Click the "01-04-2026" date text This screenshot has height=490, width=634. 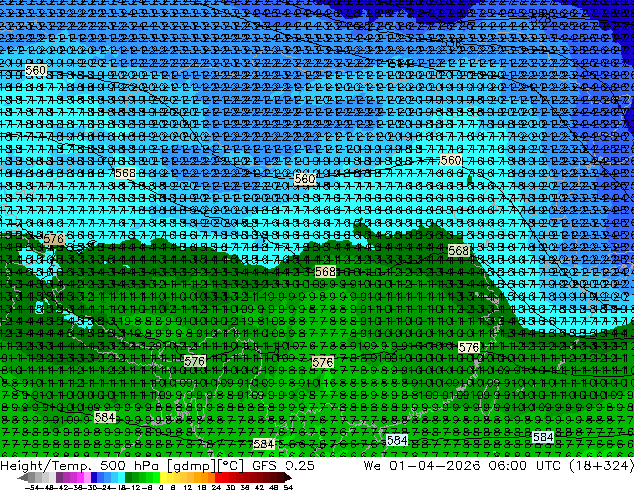435,466
